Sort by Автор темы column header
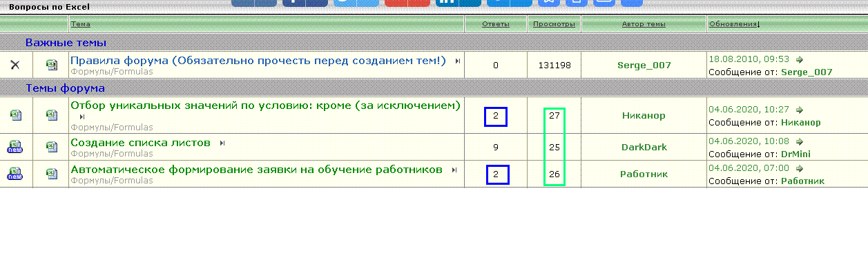 (x=644, y=24)
